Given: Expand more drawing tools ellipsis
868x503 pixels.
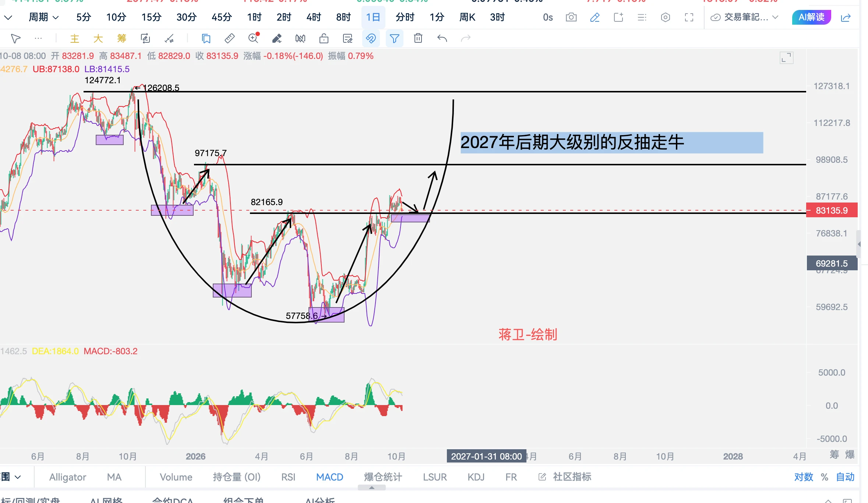Looking at the screenshot, I should pyautogui.click(x=38, y=38).
